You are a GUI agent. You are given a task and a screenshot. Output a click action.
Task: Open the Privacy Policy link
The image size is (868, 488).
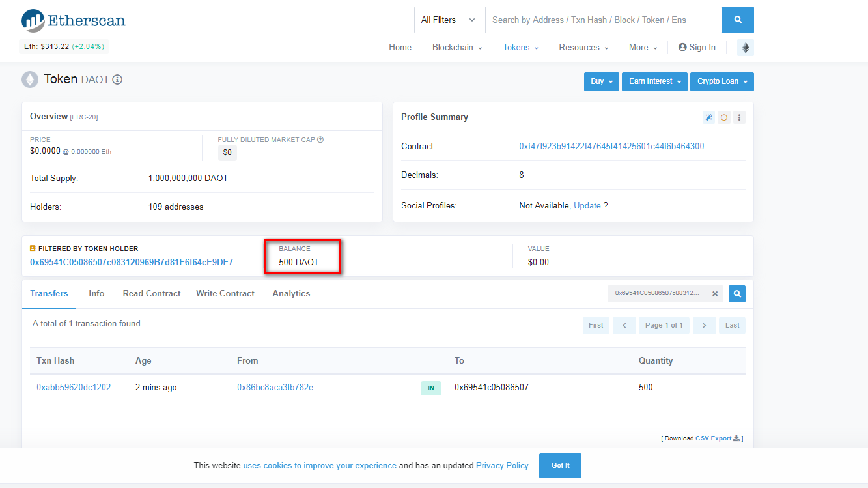pos(503,466)
